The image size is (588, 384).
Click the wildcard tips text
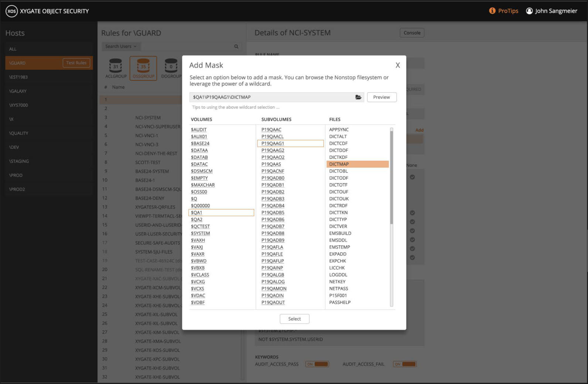(236, 107)
